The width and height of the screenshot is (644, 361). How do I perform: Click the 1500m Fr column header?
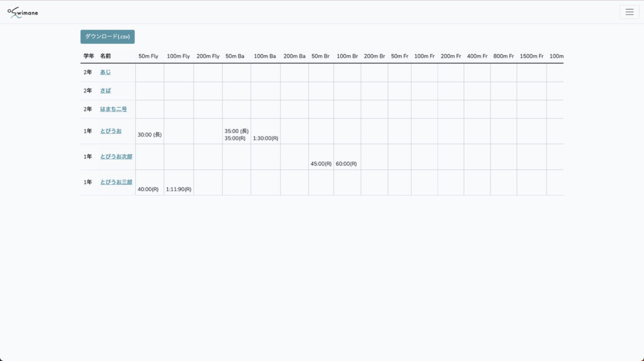531,56
